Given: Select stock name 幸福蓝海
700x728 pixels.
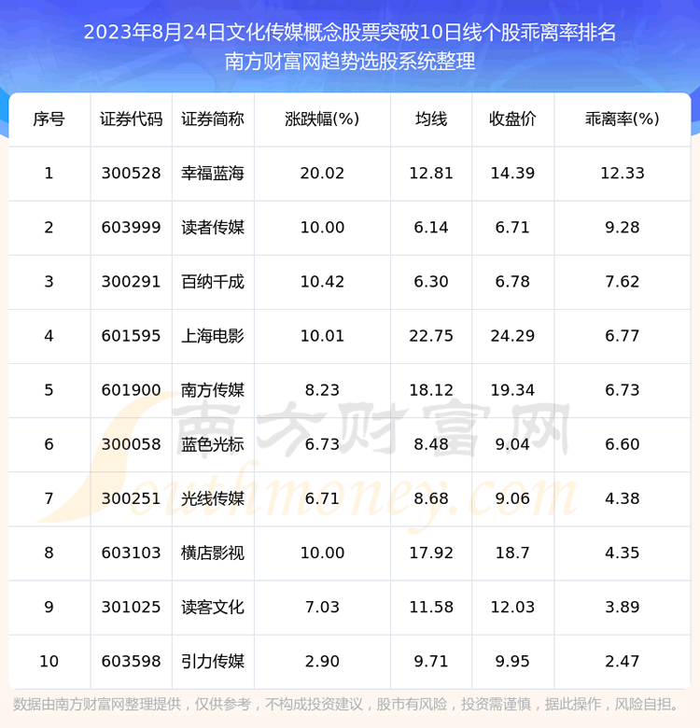Looking at the screenshot, I should 213,174.
